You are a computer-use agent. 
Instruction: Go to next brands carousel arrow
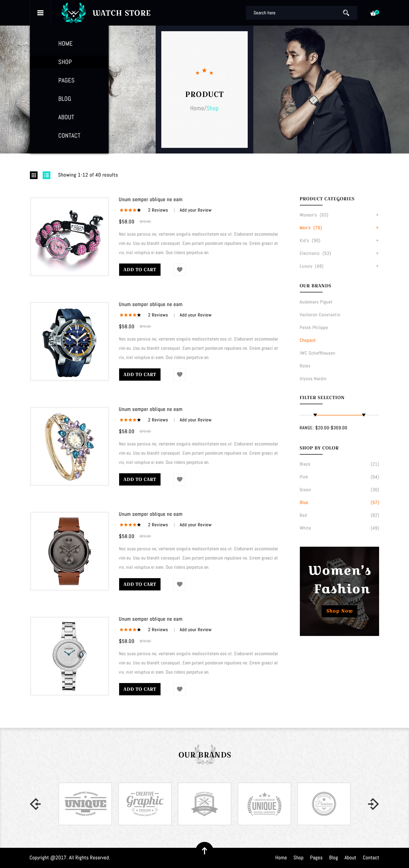click(x=373, y=804)
